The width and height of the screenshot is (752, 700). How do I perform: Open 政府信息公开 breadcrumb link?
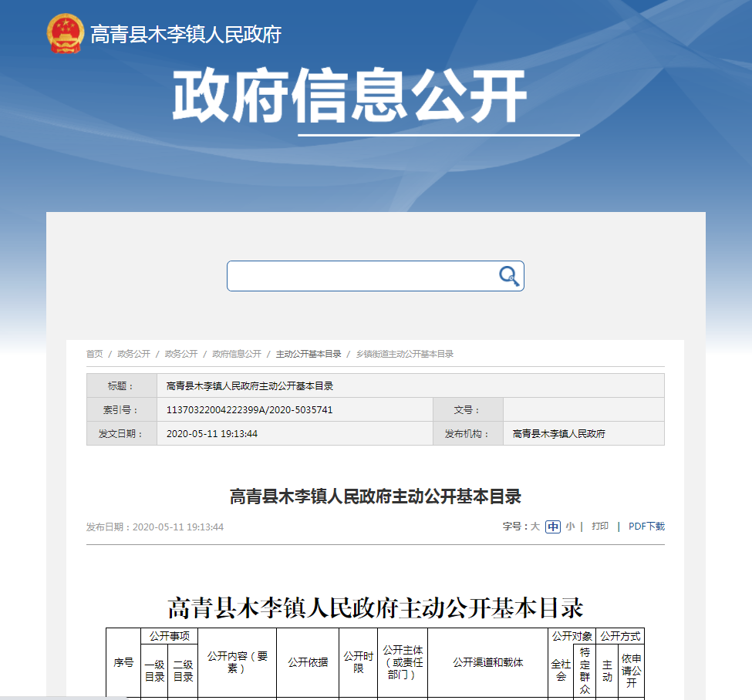click(x=237, y=354)
